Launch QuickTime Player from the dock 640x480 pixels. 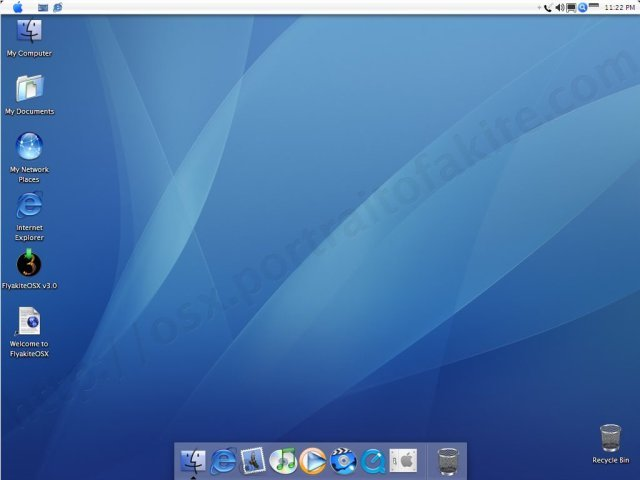click(x=373, y=461)
